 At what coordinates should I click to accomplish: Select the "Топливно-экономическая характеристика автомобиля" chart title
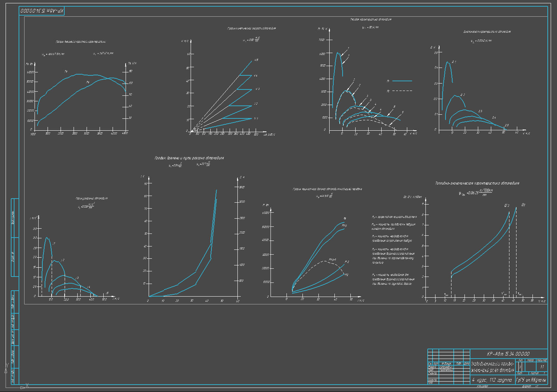[477, 183]
